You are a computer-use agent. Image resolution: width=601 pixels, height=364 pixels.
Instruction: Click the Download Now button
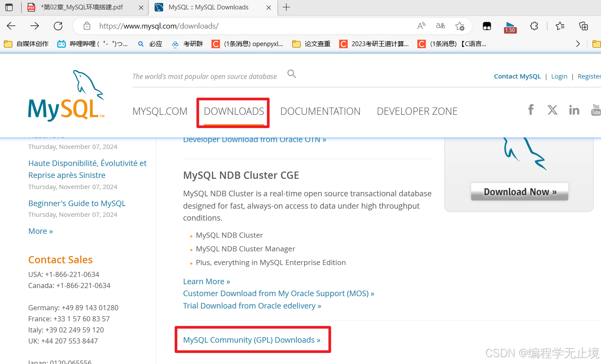click(519, 192)
